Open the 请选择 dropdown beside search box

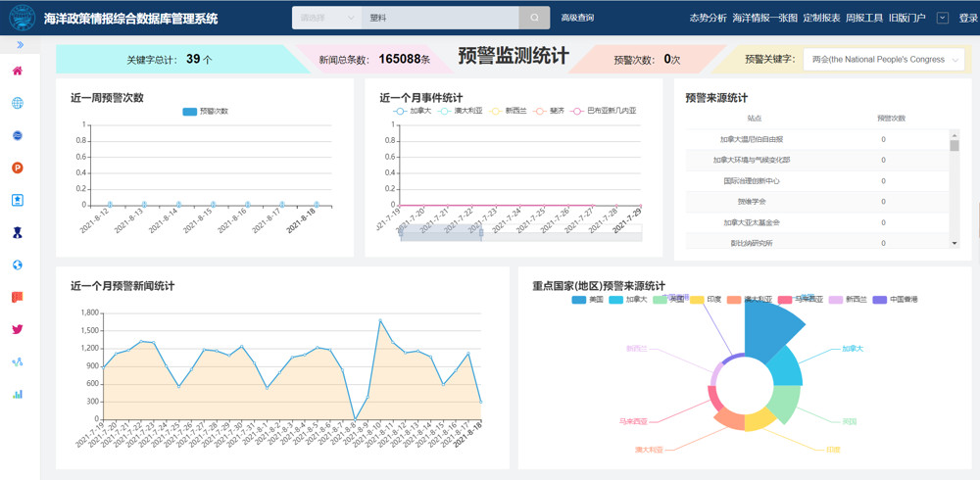pos(326,18)
